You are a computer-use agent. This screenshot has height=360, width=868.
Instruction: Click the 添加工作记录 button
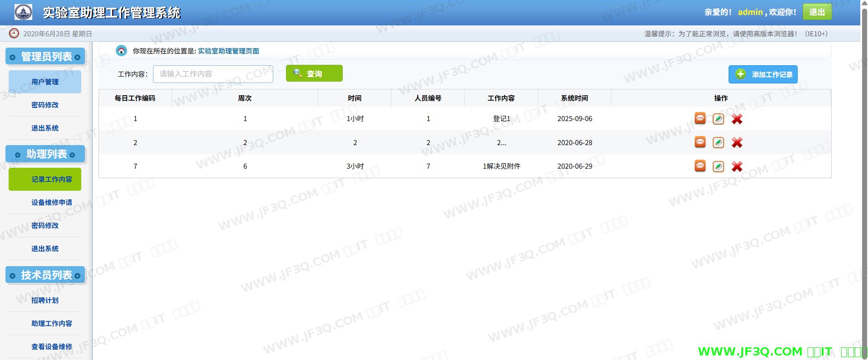click(763, 74)
